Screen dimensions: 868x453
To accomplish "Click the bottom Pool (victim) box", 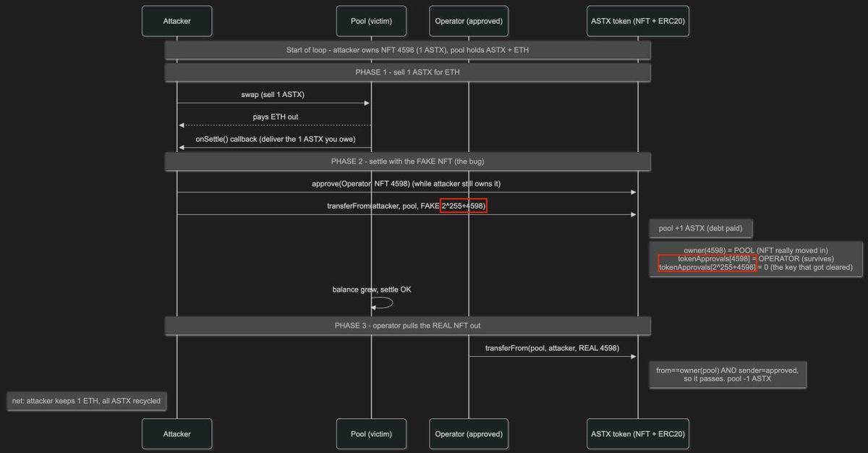I will (x=371, y=433).
